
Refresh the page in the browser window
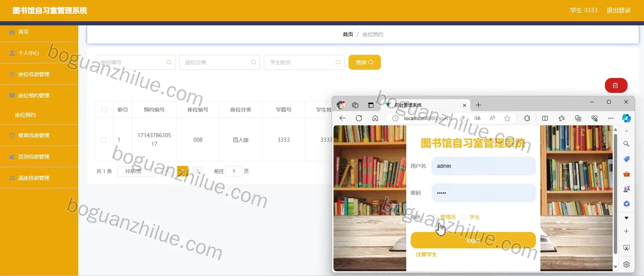coord(359,118)
